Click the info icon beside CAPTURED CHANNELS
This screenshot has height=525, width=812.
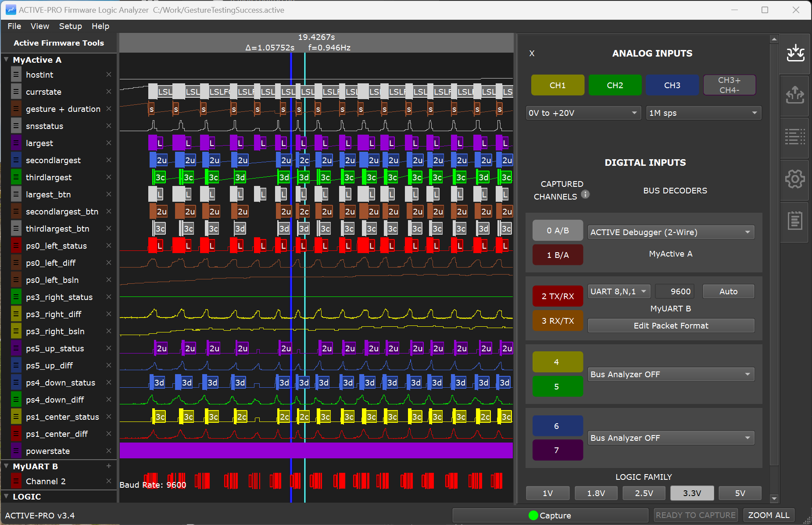[x=585, y=194]
